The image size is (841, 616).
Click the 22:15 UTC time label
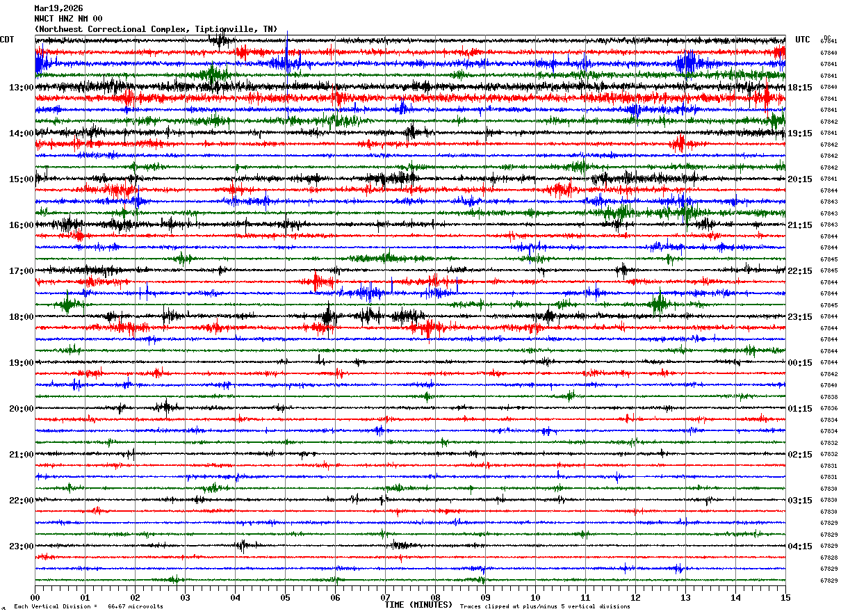tap(800, 271)
